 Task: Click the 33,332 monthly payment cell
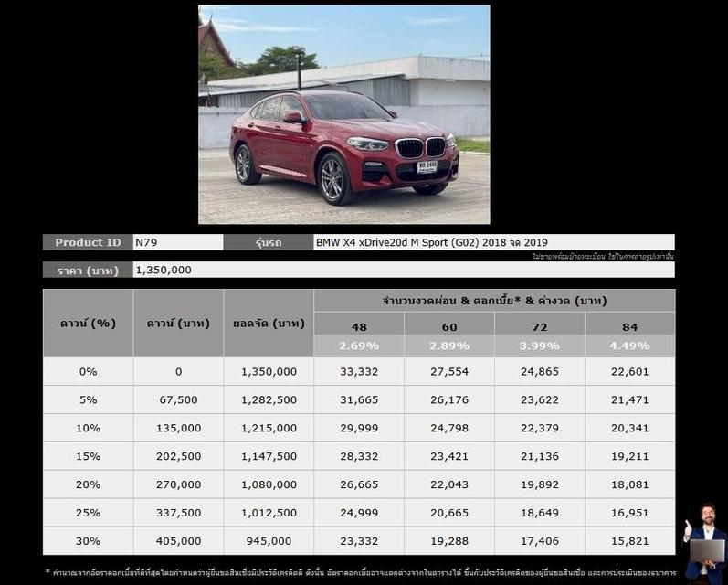[x=359, y=371]
